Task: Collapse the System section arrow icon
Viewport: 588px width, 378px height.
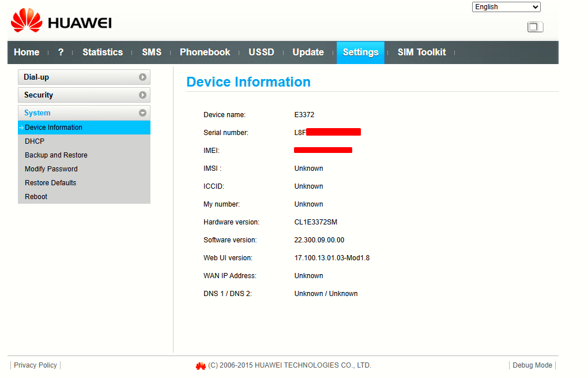Action: [142, 113]
